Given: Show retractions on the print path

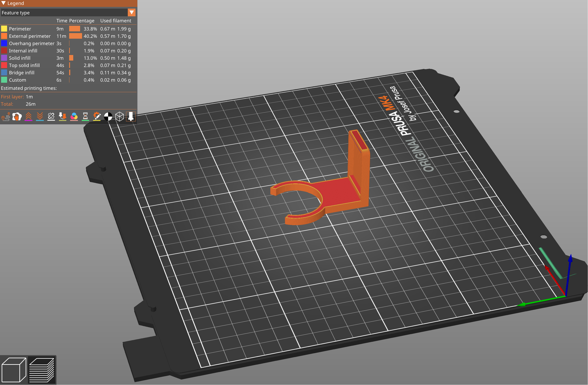Looking at the screenshot, I should [28, 116].
